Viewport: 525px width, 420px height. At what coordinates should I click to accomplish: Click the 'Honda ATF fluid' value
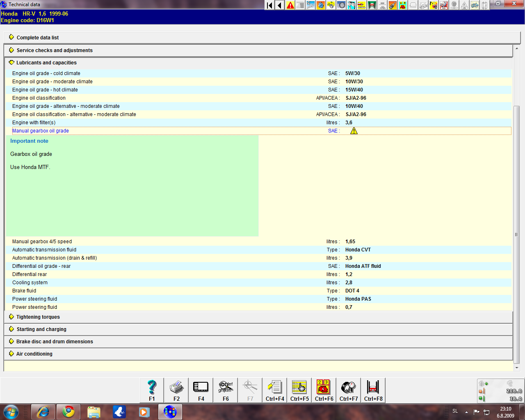tap(363, 266)
